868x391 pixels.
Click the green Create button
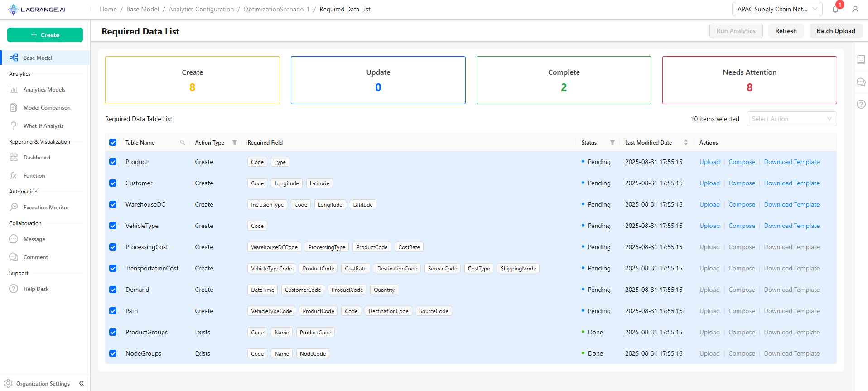coord(45,35)
